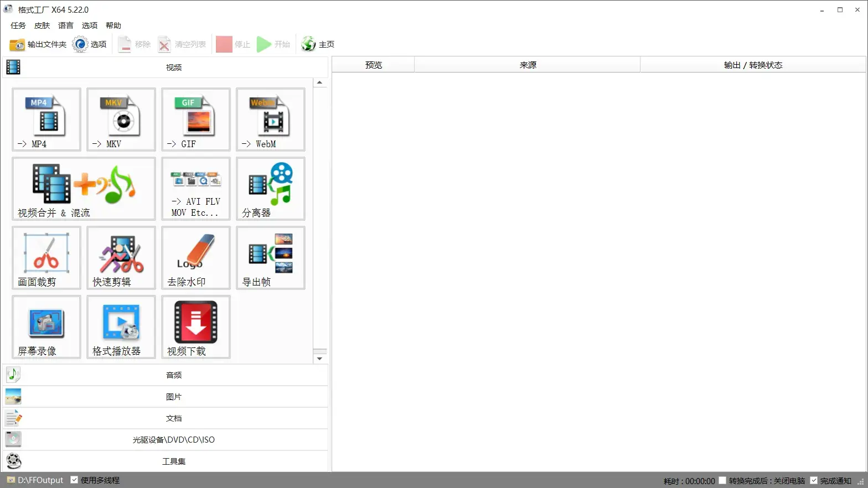Click the video panel scrollbar down arrow
868x488 pixels.
[x=320, y=359]
